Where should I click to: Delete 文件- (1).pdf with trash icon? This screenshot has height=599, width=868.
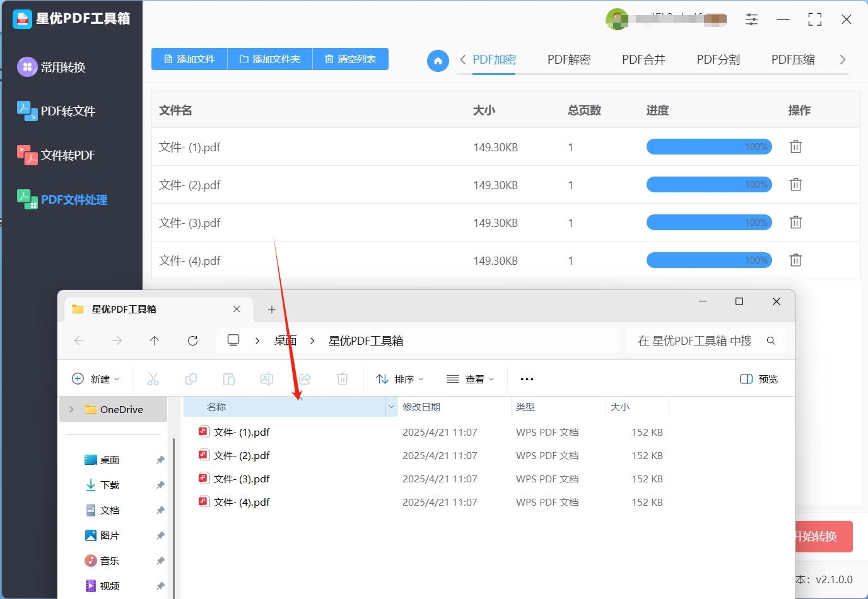795,147
